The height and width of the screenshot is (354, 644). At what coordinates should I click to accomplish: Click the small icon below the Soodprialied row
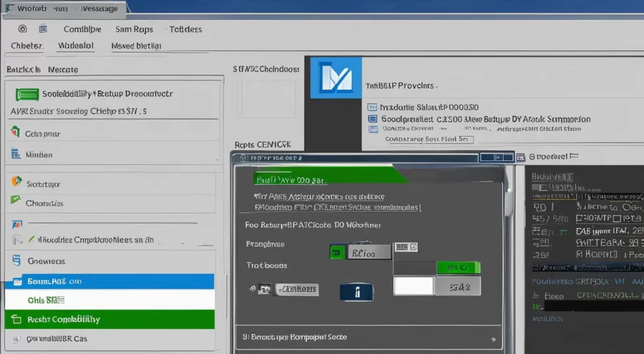click(x=373, y=130)
